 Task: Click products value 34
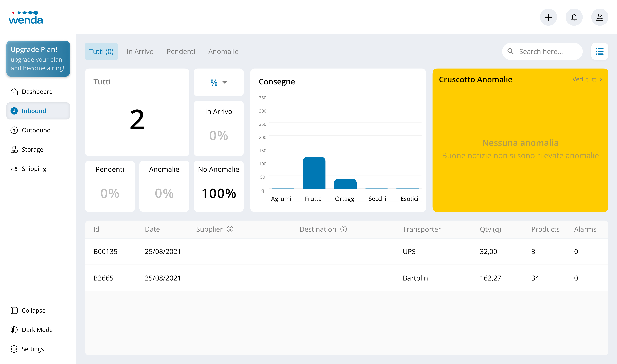tap(535, 278)
